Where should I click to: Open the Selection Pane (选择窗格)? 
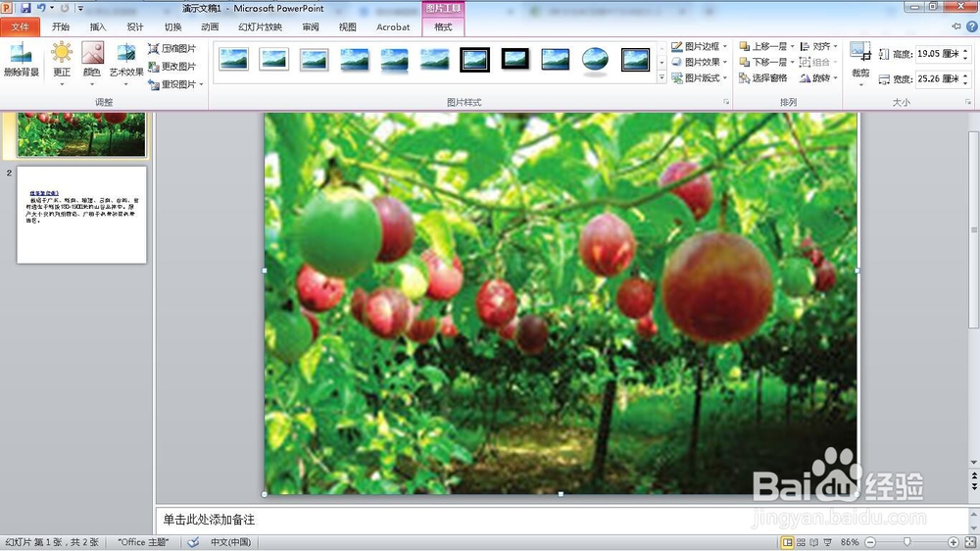tap(763, 77)
